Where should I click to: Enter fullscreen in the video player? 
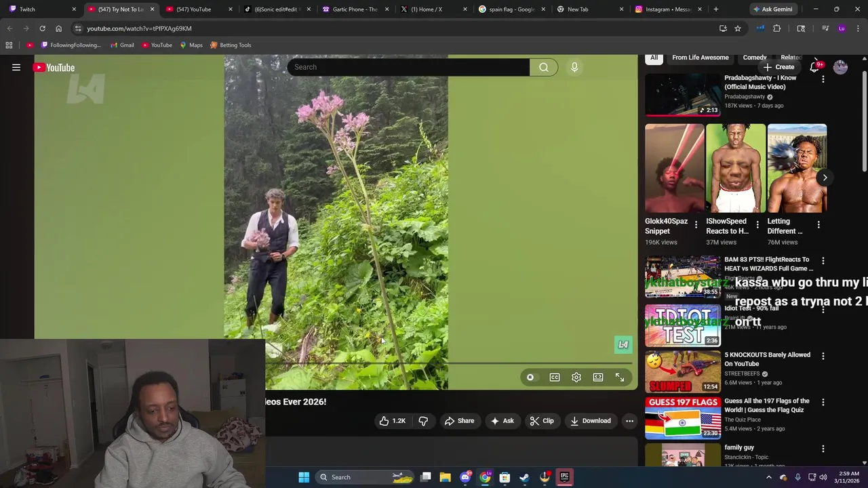click(x=620, y=378)
